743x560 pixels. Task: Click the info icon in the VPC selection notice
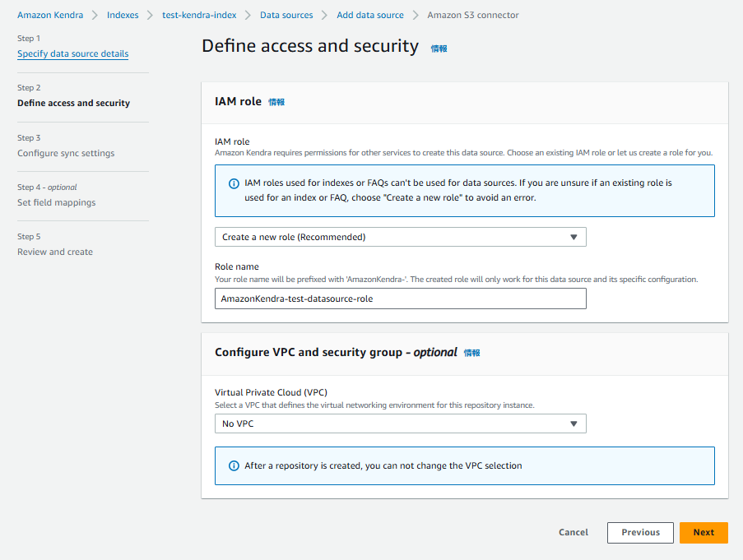(x=234, y=465)
